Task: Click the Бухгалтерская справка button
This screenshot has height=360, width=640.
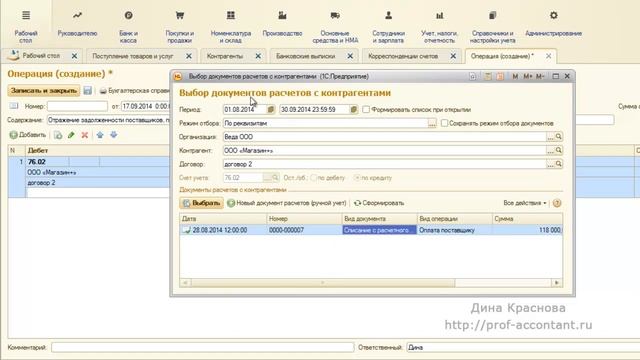Action: [x=135, y=91]
